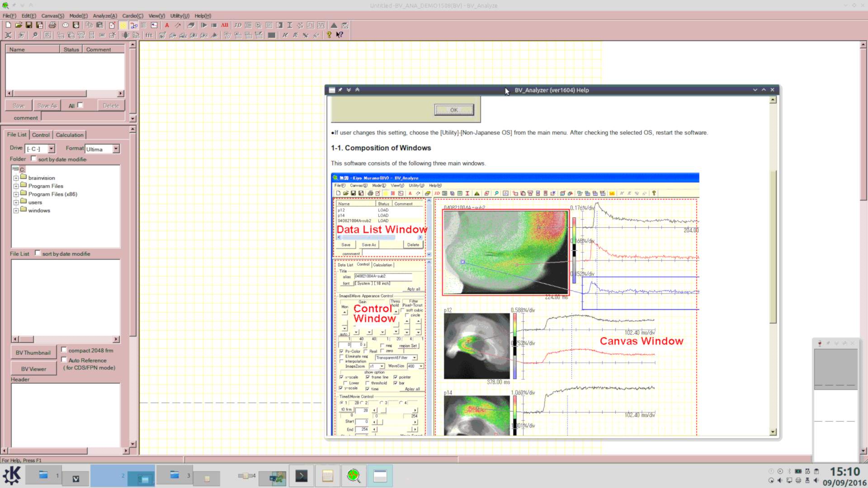The width and height of the screenshot is (868, 488).
Task: Click the main canvas vertical scrollbar thumb
Action: click(x=863, y=125)
